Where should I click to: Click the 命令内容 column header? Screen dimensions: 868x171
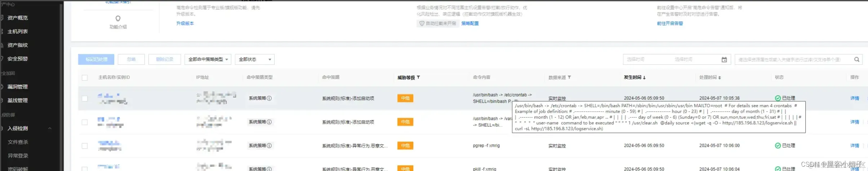click(x=481, y=77)
